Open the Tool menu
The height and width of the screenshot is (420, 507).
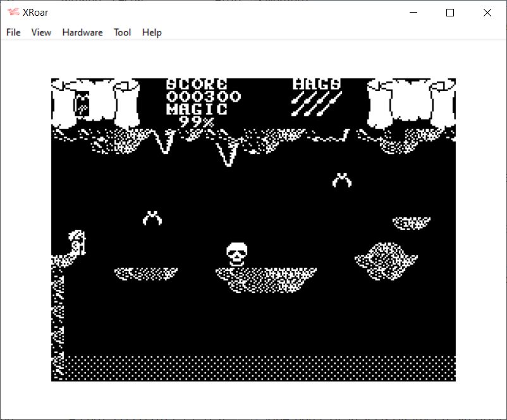click(x=122, y=32)
